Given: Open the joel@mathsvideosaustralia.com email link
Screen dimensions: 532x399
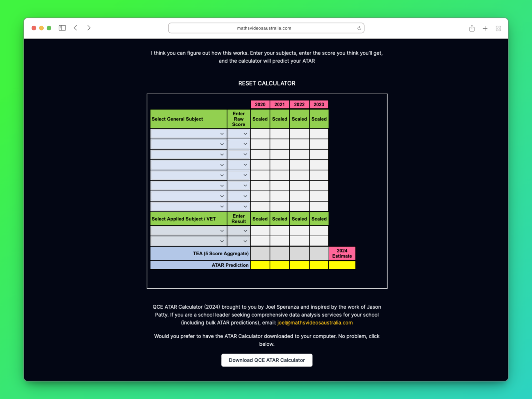Looking at the screenshot, I should [x=315, y=322].
